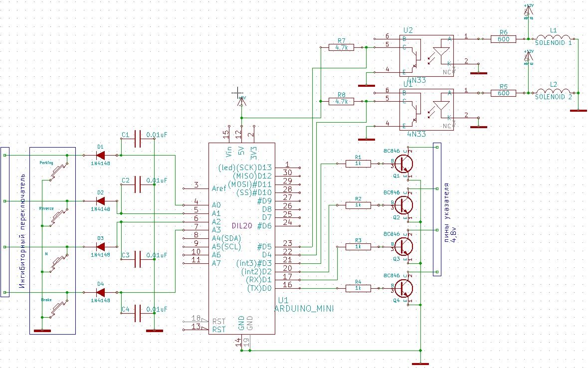Select the Q4 BC846 transistor
The width and height of the screenshot is (588, 368).
[404, 288]
